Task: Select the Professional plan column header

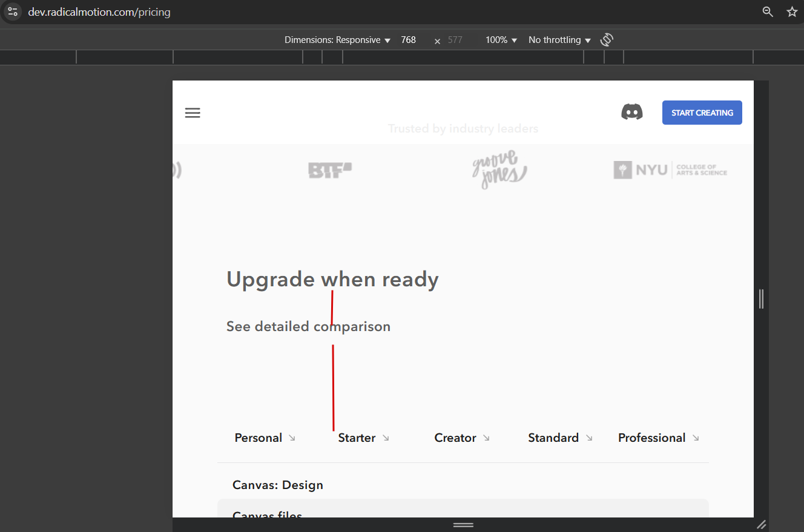Action: (x=652, y=438)
